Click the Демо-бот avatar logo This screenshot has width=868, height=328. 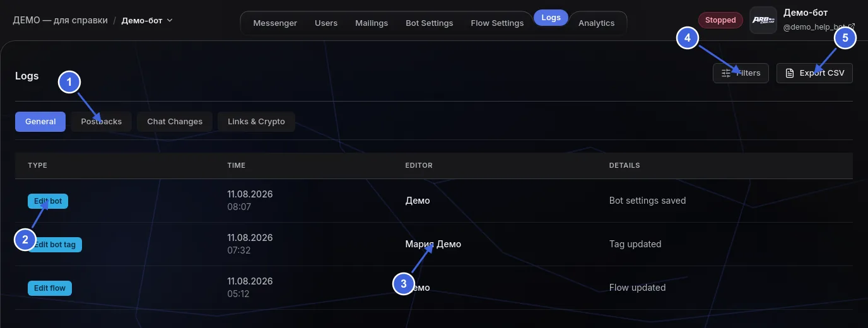click(x=763, y=20)
